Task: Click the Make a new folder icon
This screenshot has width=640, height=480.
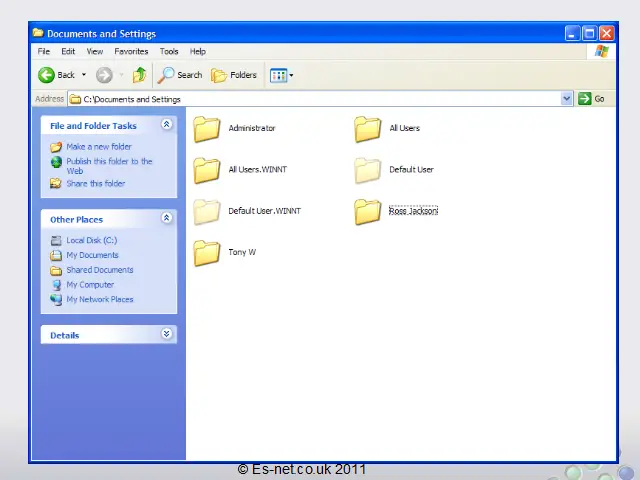Action: tap(56, 147)
